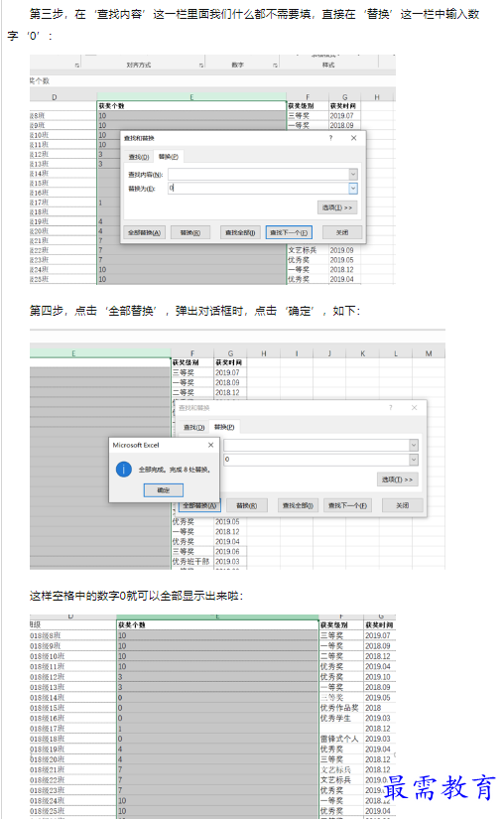Click 选项(T)>> button in step-three dialog

pyautogui.click(x=337, y=207)
